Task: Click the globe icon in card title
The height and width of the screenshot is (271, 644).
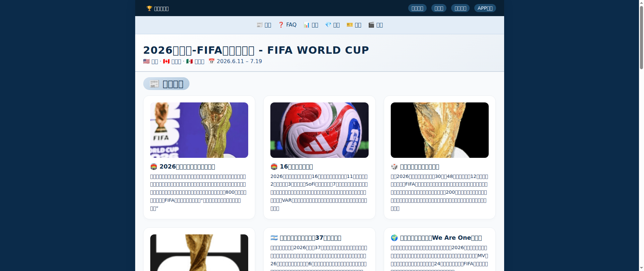Action: pyautogui.click(x=394, y=238)
